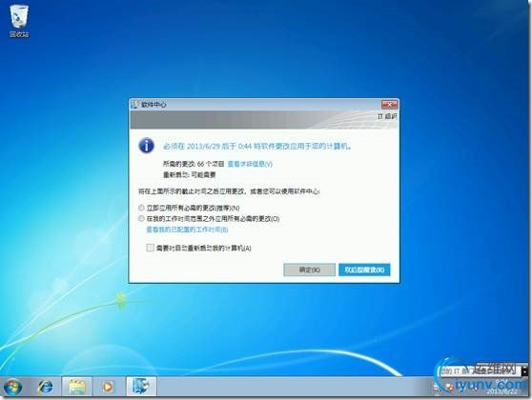Click the taskbar date 2013/6/22
Image resolution: width=532 pixels, height=400 pixels.
[x=501, y=391]
